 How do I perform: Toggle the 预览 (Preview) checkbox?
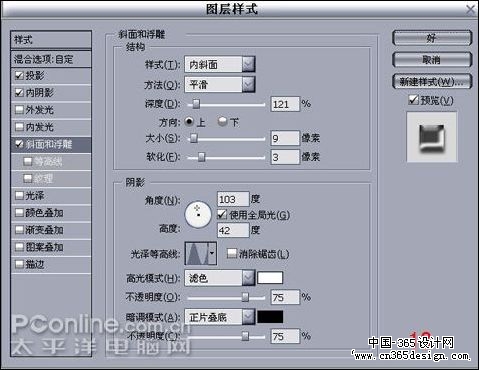pos(413,99)
